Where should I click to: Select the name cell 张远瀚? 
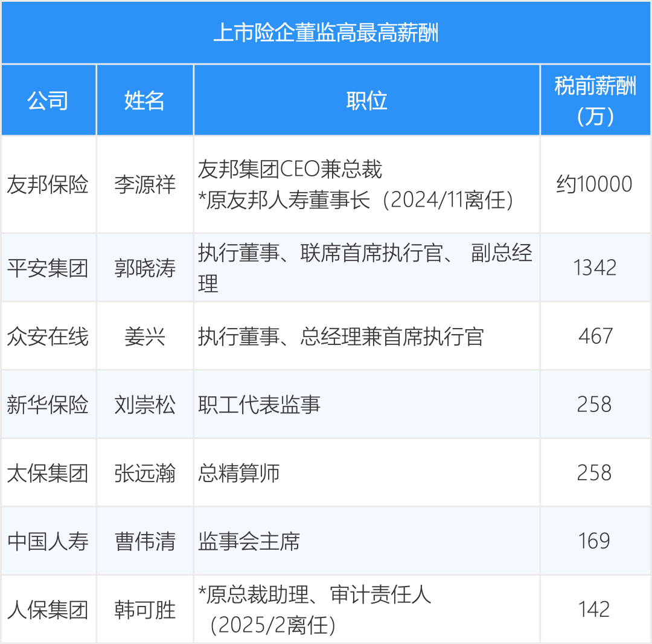(145, 473)
